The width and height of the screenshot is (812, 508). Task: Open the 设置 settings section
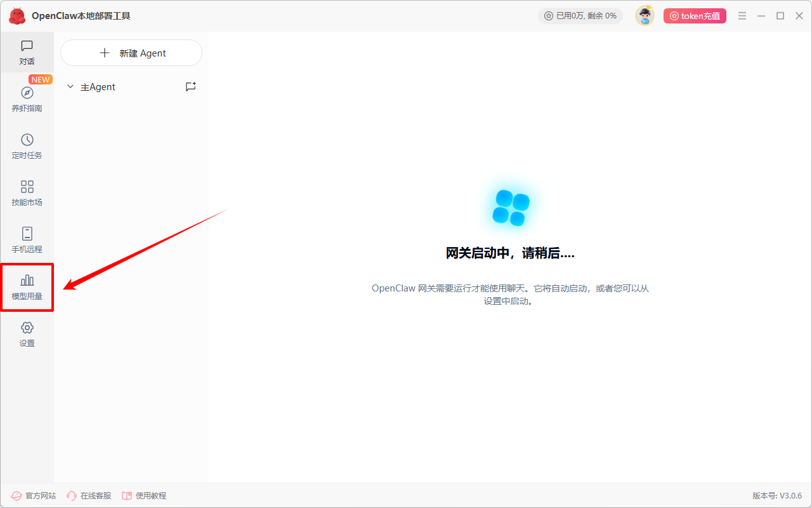point(27,334)
